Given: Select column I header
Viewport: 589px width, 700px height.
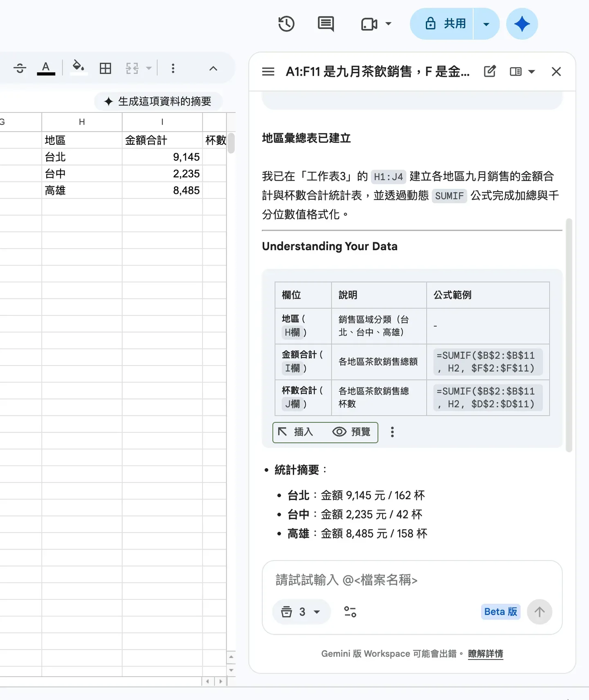Looking at the screenshot, I should pos(162,122).
